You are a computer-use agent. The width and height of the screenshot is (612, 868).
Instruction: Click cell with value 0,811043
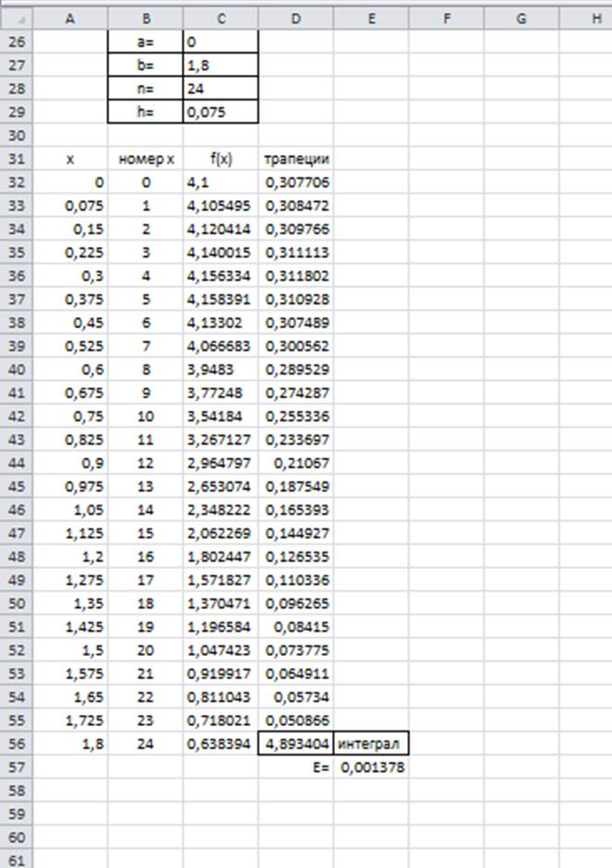(x=221, y=697)
